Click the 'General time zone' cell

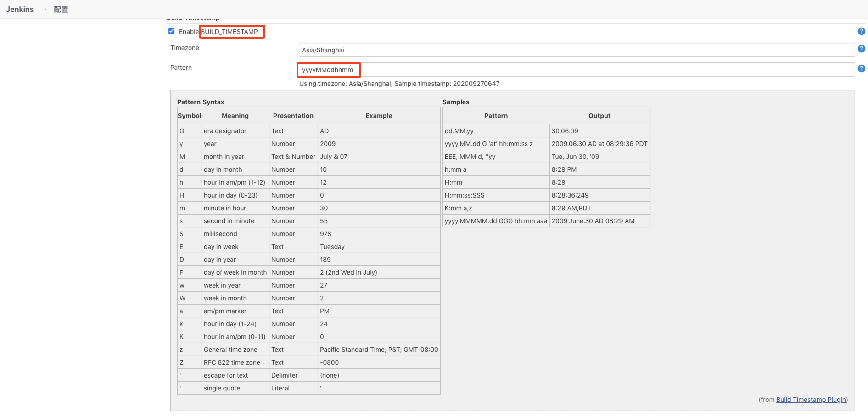coord(235,350)
